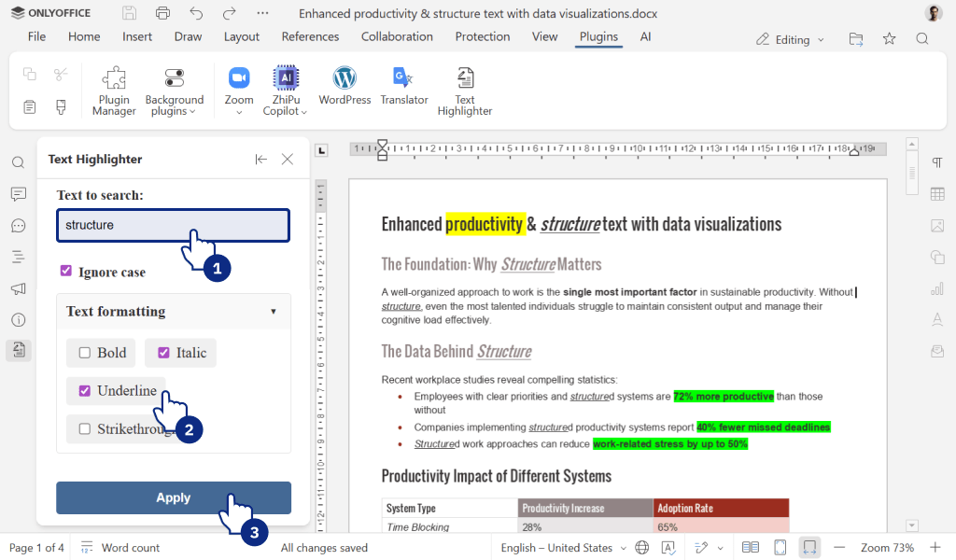Switch to the References ribbon tab
This screenshot has height=560, width=956.
click(310, 36)
